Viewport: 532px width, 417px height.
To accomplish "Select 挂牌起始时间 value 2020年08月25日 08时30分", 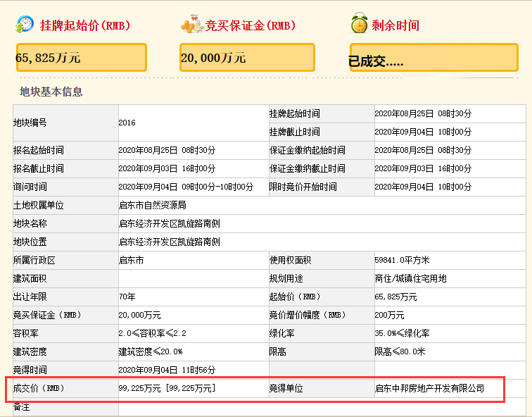I will click(x=423, y=113).
